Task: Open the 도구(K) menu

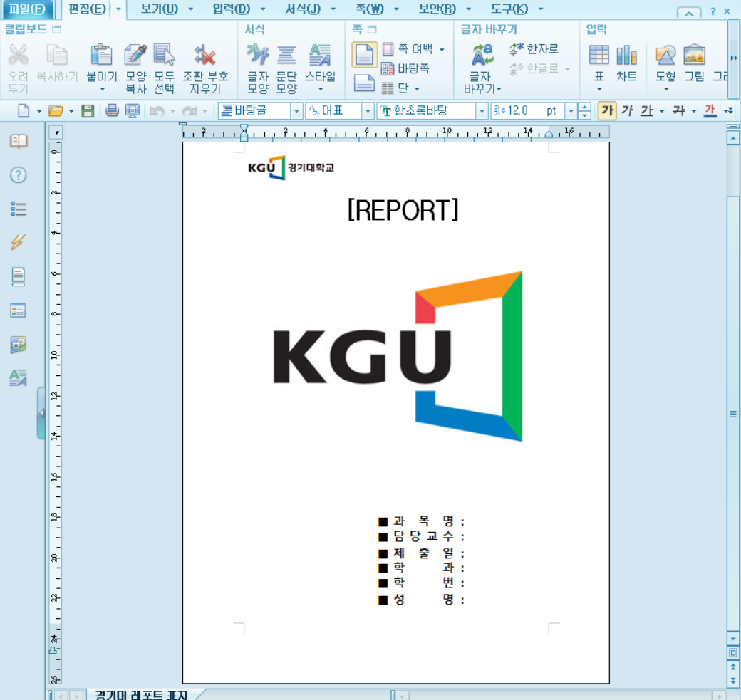Action: [509, 9]
